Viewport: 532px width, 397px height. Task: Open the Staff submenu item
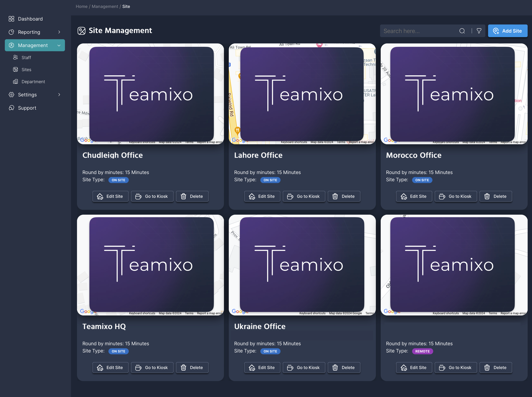[x=35, y=57]
